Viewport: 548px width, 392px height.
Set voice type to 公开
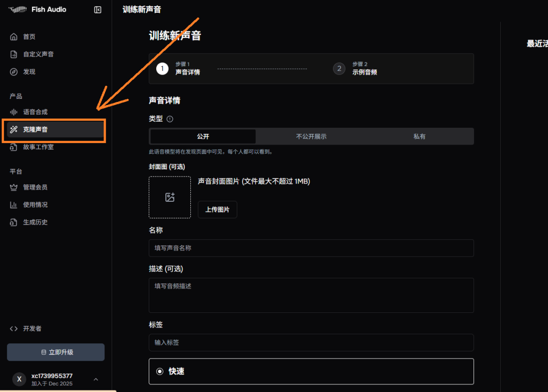tap(203, 136)
